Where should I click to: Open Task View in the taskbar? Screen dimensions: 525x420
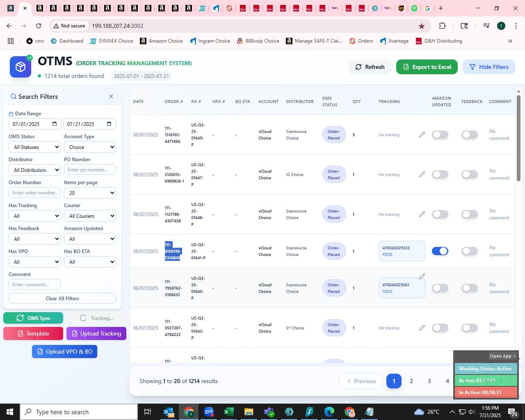(x=148, y=412)
